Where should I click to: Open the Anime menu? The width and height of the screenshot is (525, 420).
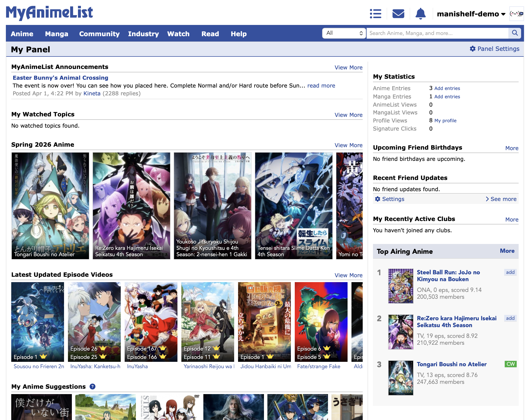click(x=22, y=34)
